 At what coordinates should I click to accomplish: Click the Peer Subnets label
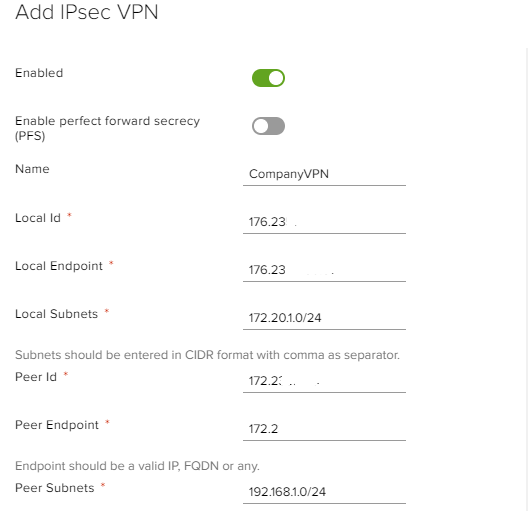point(55,488)
